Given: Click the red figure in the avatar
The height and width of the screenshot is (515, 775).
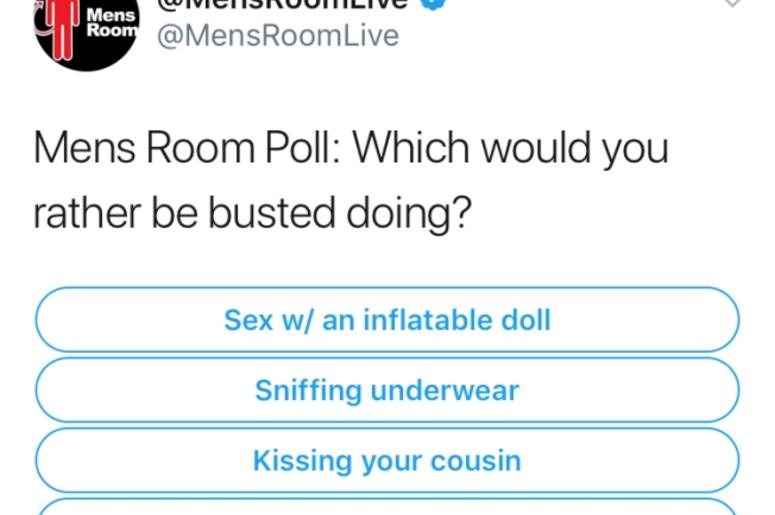Looking at the screenshot, I should click(61, 27).
